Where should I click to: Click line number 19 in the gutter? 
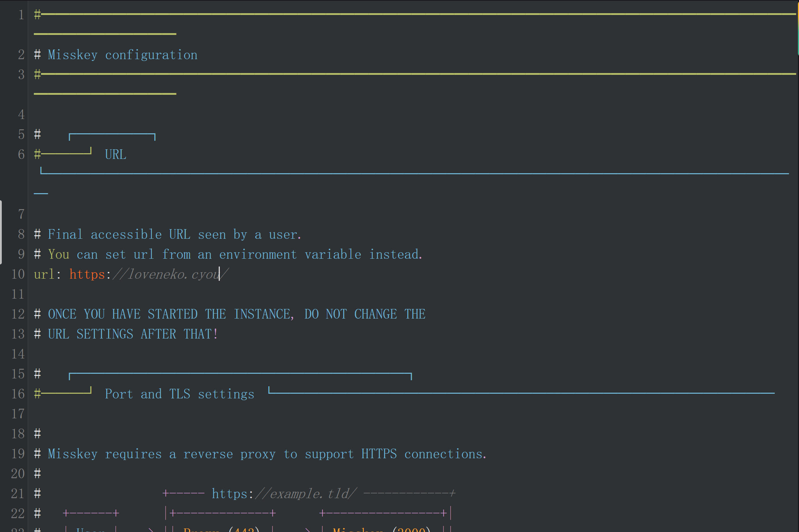pos(18,454)
